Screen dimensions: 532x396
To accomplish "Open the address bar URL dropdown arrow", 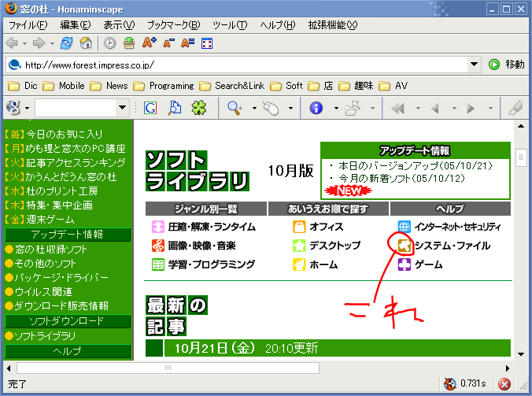I will 474,64.
